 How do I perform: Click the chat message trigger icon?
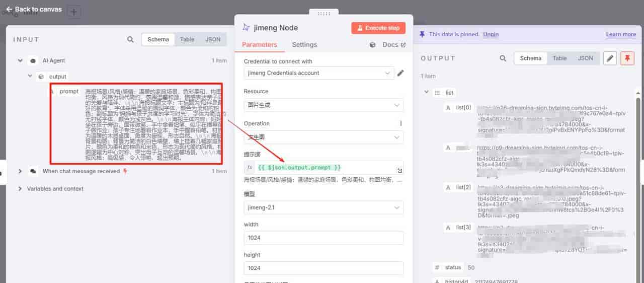(x=33, y=171)
